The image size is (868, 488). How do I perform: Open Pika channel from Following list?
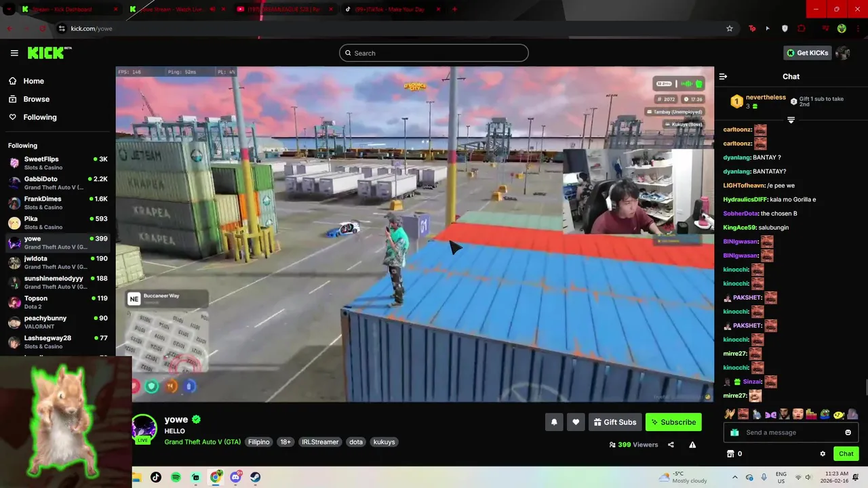(58, 222)
